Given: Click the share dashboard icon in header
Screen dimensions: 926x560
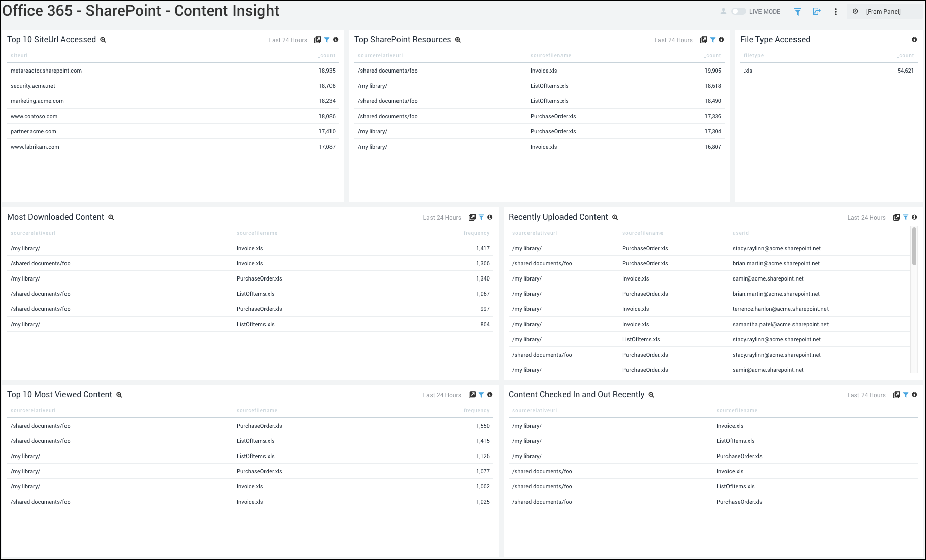Looking at the screenshot, I should 817,11.
